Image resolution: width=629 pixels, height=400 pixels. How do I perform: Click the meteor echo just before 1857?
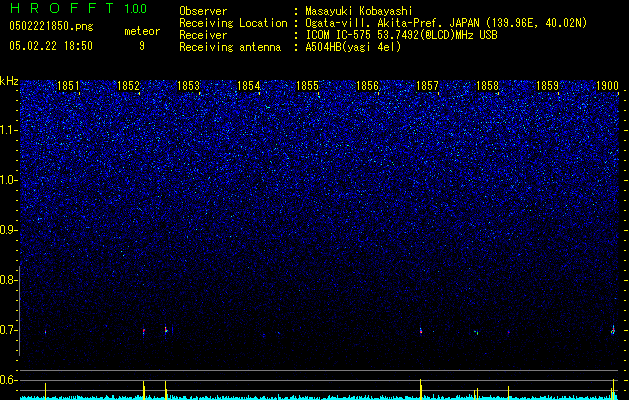421,331
